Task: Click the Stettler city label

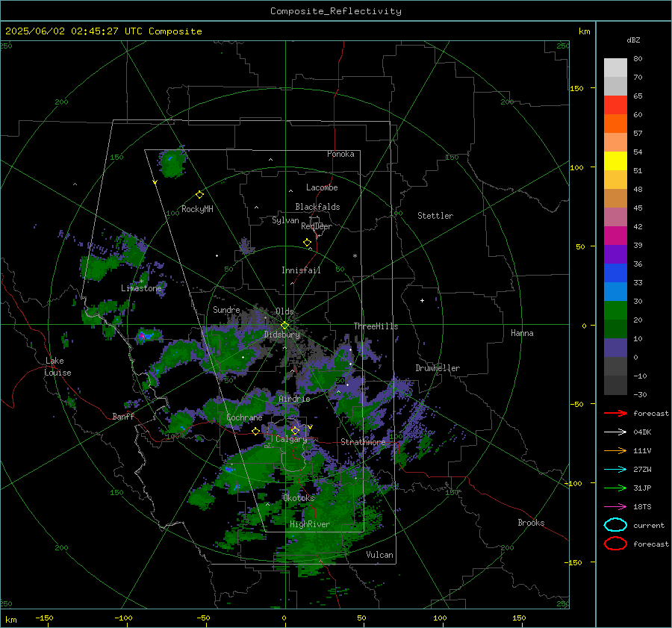Action: point(435,216)
